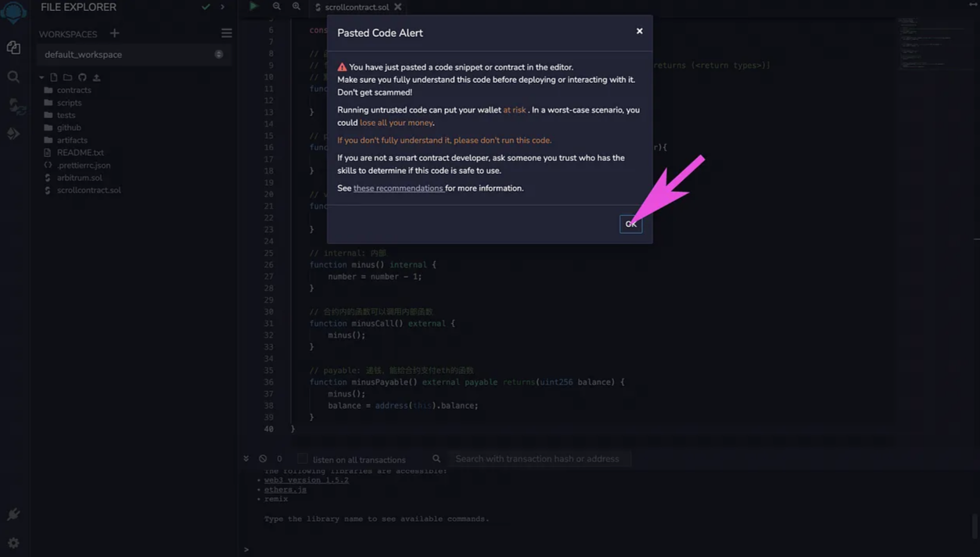This screenshot has width=980, height=557.
Task: Open ethers.js link in terminal
Action: click(285, 489)
